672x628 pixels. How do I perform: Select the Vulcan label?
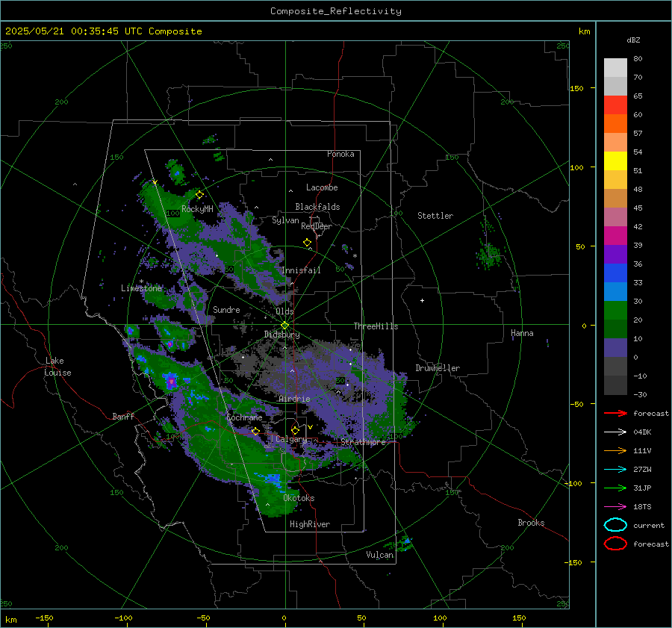click(379, 555)
